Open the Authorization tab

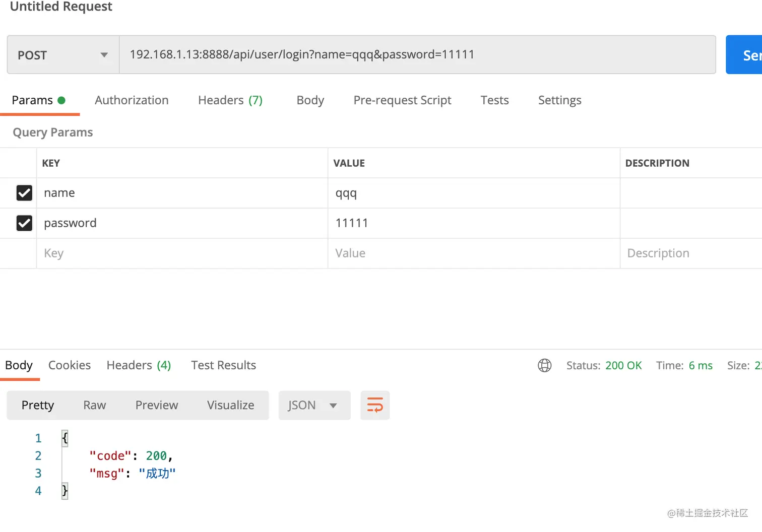point(132,100)
